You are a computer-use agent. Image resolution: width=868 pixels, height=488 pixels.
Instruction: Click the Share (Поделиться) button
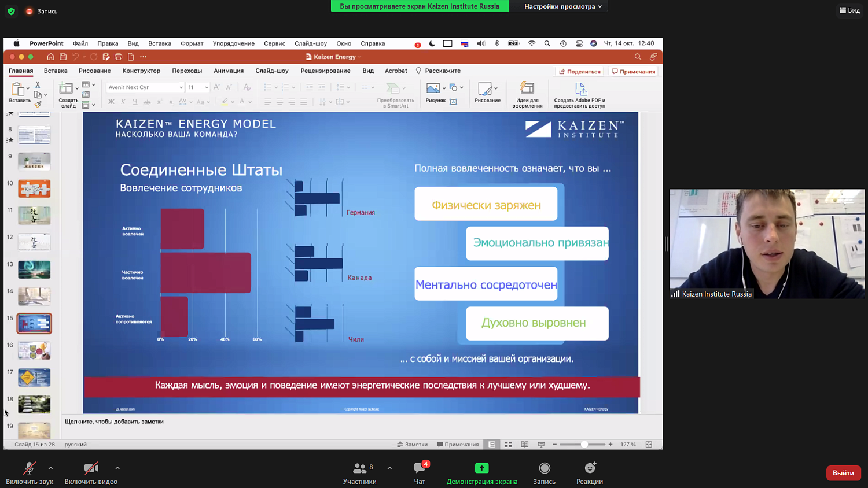tap(580, 72)
